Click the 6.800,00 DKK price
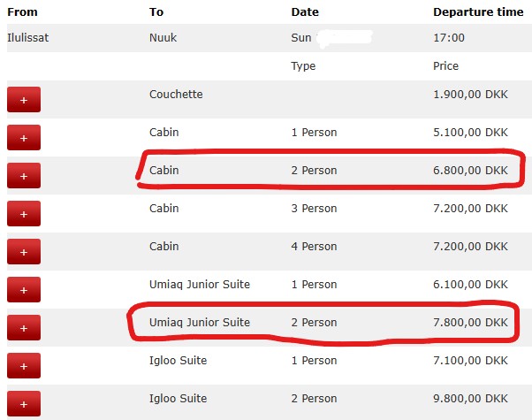The image size is (532, 420). [x=471, y=170]
